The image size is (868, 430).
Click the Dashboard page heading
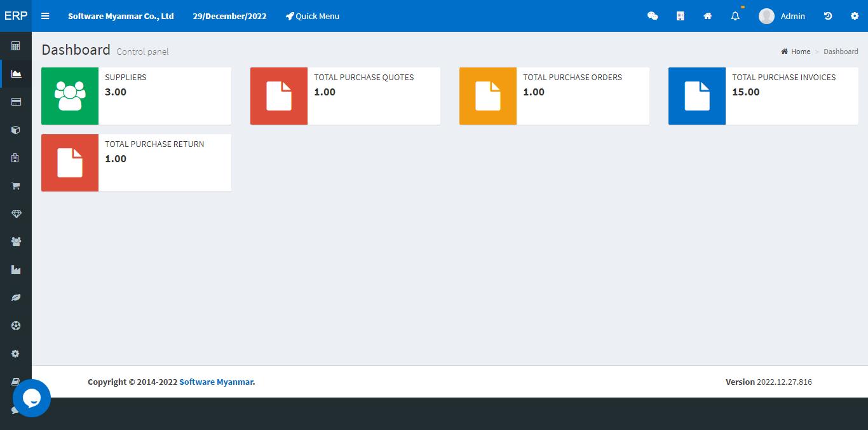[x=76, y=50]
